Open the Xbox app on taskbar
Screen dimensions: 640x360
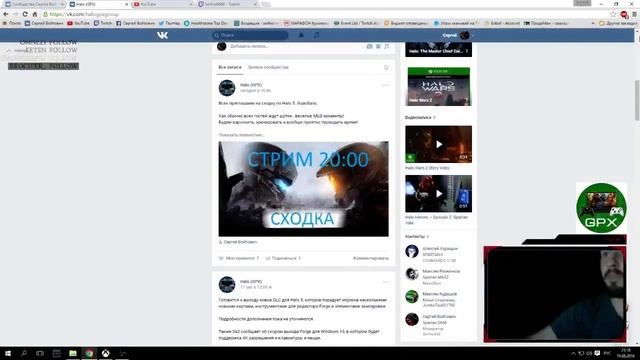point(106,353)
